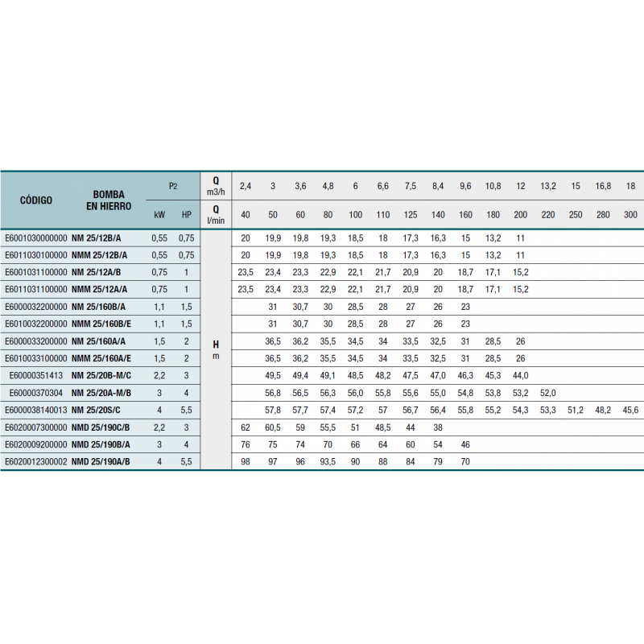
Task: Click the 300 l/min flow column header
Action: click(x=630, y=216)
